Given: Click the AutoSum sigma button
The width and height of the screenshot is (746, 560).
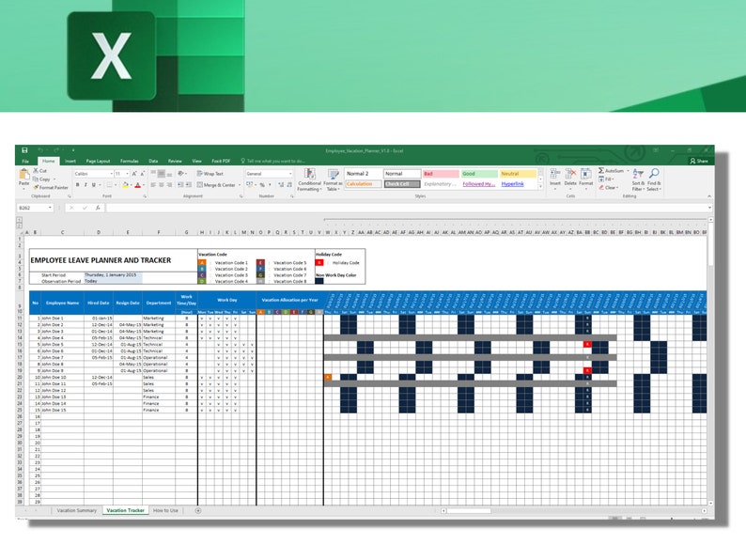Looking at the screenshot, I should (612, 170).
